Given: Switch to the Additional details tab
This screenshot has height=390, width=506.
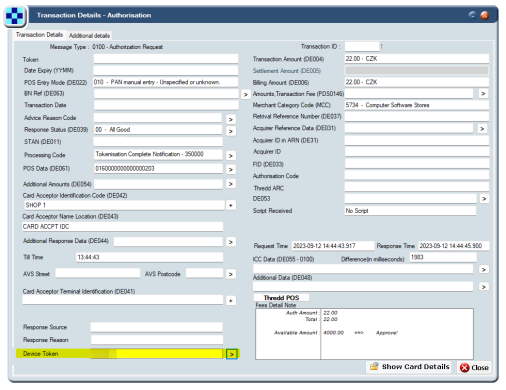Looking at the screenshot, I should tap(89, 35).
